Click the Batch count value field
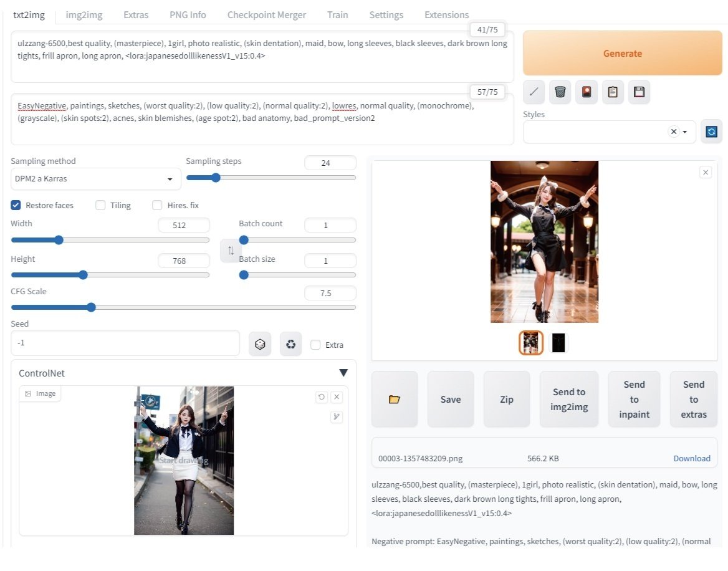 click(x=330, y=225)
